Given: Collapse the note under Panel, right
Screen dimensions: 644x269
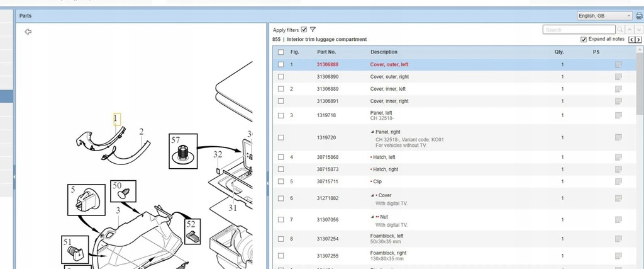Looking at the screenshot, I should (372, 132).
